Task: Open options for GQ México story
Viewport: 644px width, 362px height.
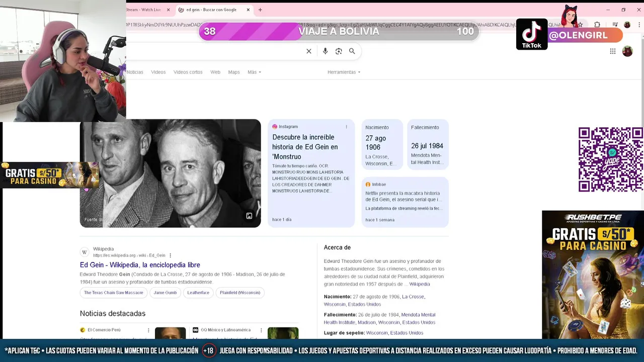Action: (261, 330)
